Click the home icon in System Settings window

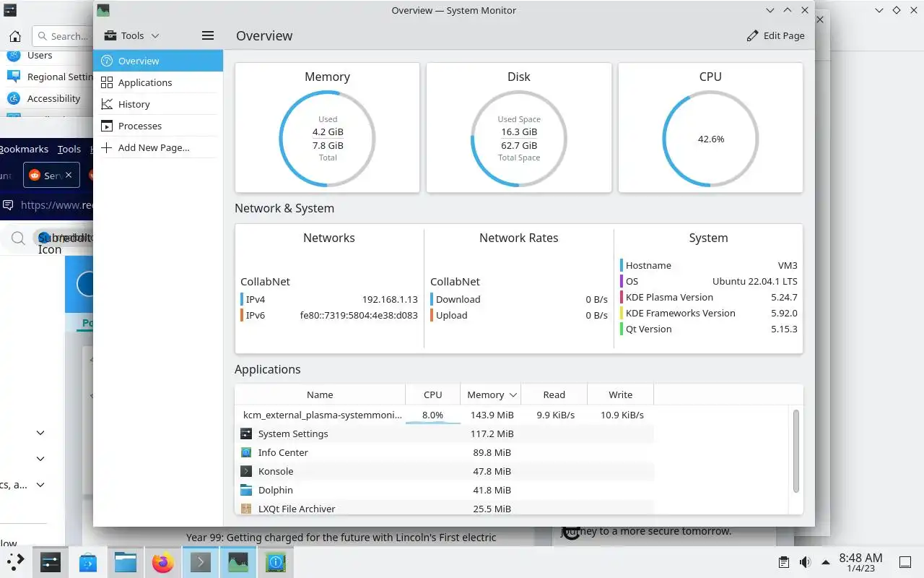coord(15,36)
